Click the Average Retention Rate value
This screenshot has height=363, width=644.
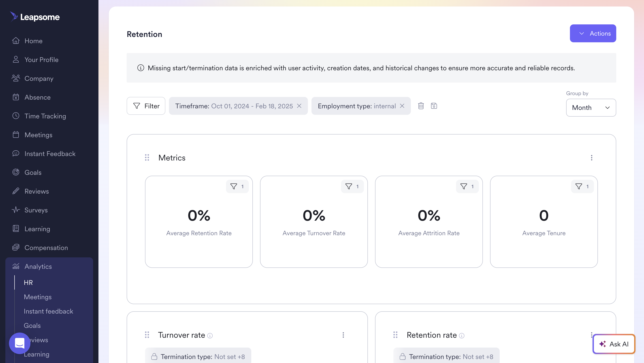(199, 215)
